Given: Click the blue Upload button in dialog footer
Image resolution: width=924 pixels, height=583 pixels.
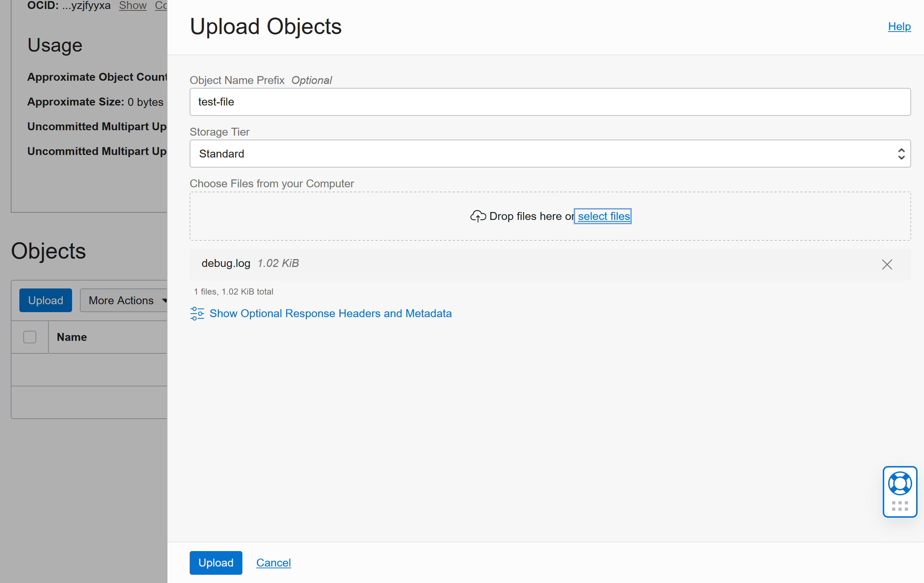Looking at the screenshot, I should (x=215, y=563).
